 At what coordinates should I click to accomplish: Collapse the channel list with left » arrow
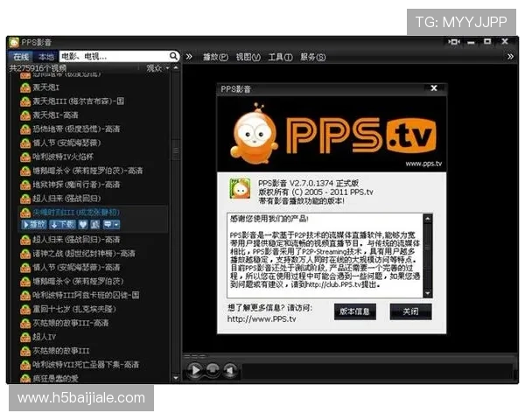coord(189,57)
